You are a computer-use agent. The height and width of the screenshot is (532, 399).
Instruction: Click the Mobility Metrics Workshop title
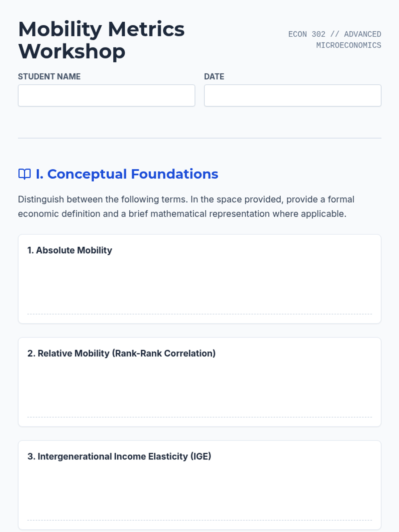[x=101, y=40]
